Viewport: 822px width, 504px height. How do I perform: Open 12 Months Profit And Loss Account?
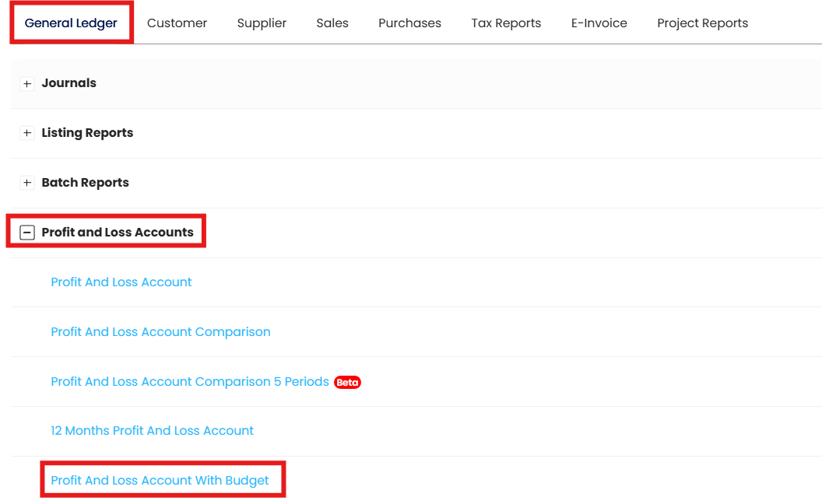(152, 431)
